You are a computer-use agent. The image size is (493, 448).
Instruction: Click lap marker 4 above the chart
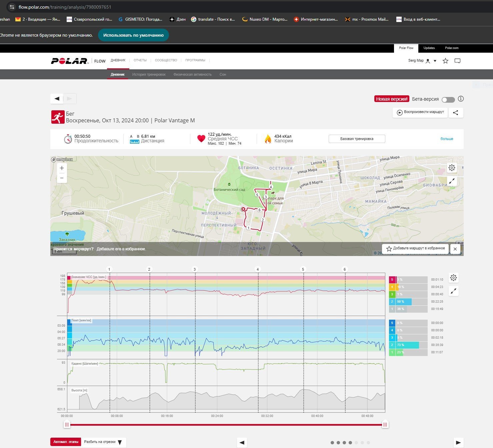click(x=258, y=269)
